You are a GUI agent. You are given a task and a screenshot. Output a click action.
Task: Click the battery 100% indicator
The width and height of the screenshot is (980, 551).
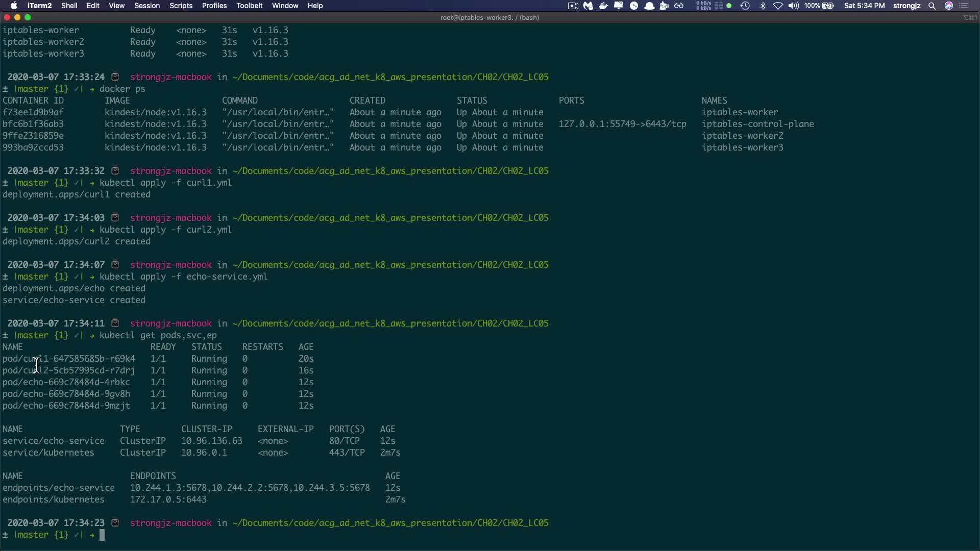[819, 6]
